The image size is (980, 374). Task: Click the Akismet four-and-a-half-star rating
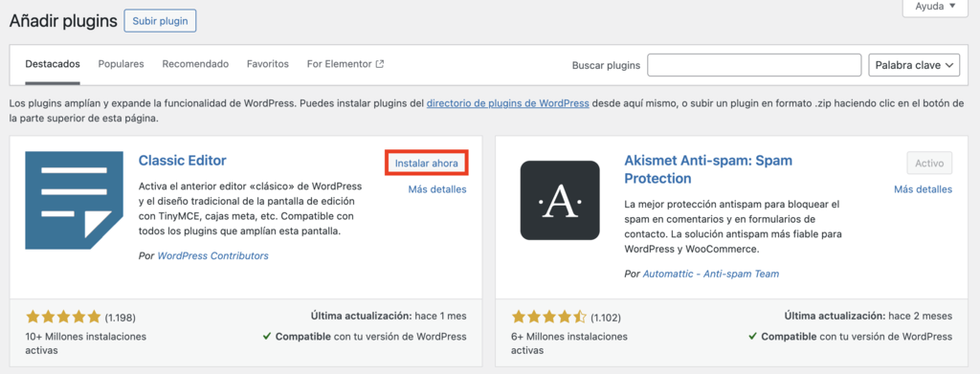[548, 318]
